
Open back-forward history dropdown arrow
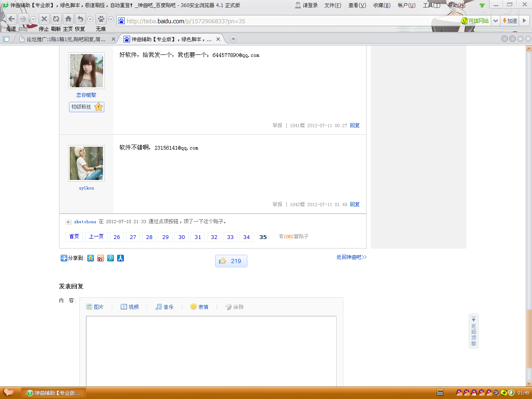33,19
